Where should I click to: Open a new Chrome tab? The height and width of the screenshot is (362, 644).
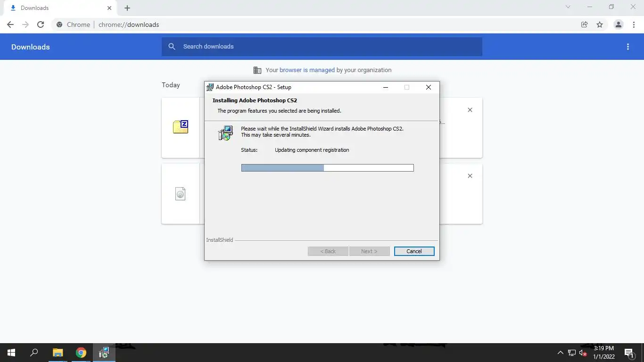(x=127, y=8)
